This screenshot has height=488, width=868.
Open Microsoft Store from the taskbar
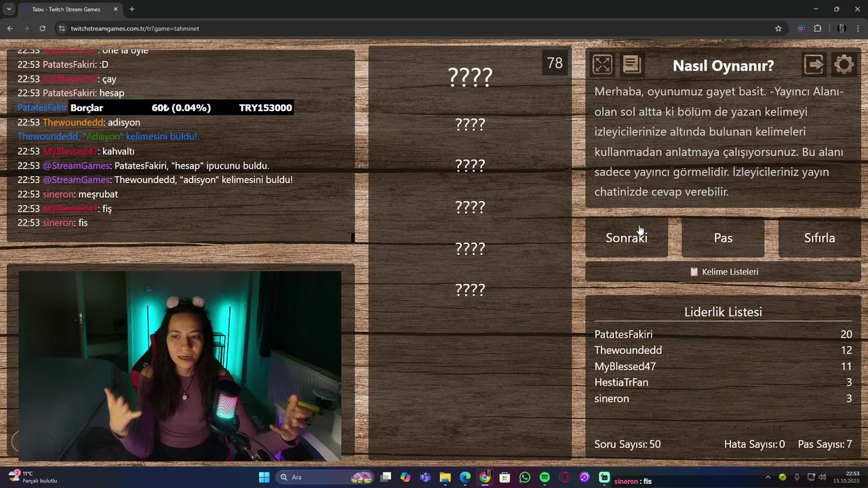point(505,477)
